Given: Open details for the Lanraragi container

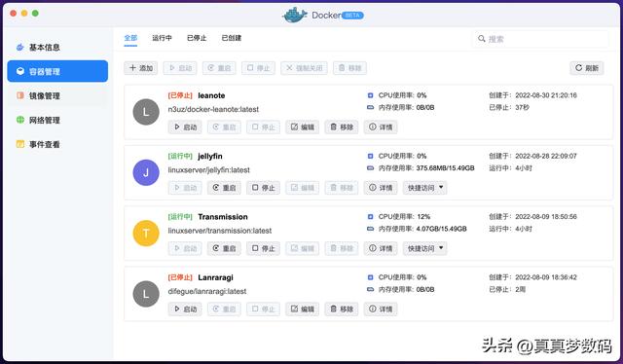Looking at the screenshot, I should click(381, 309).
